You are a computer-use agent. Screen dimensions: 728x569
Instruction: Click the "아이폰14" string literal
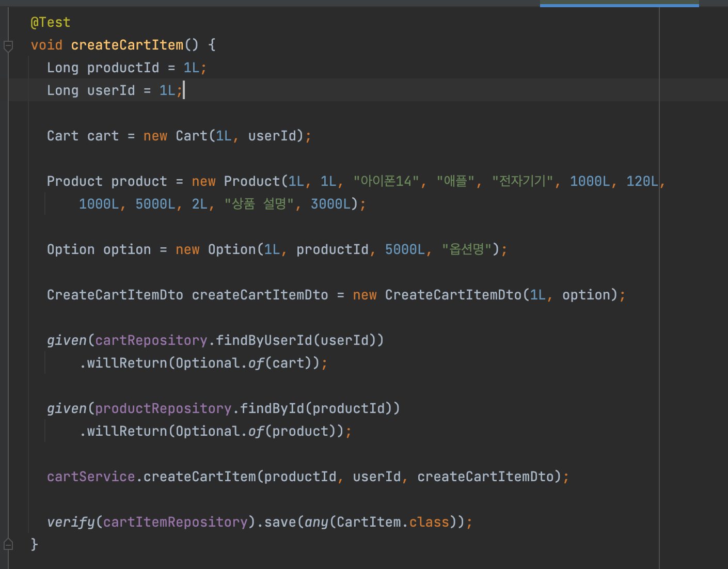[x=387, y=181]
